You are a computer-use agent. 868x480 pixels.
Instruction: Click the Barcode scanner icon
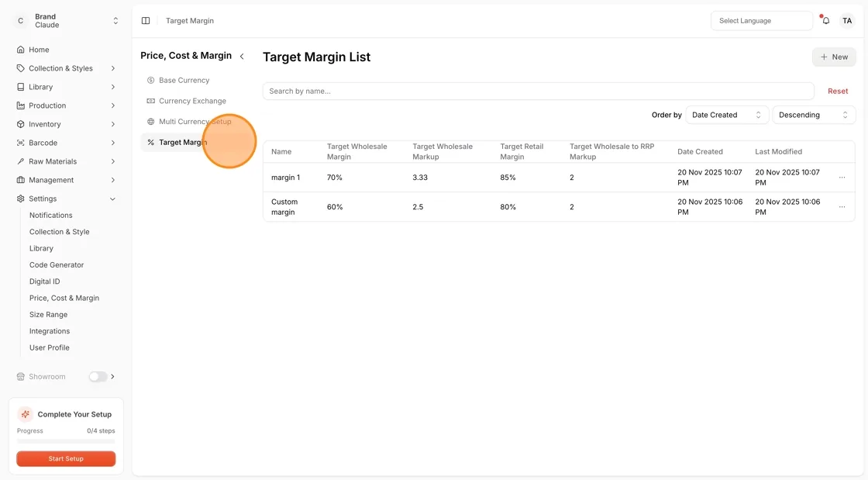click(x=20, y=143)
